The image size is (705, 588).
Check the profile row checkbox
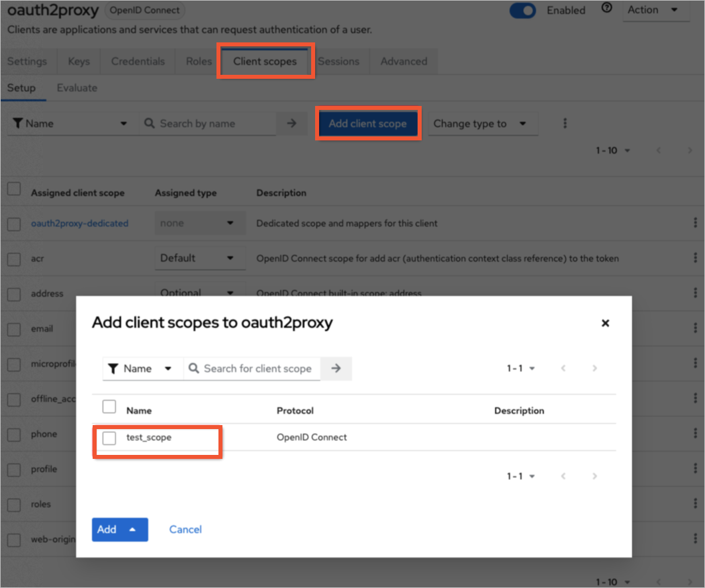(x=14, y=469)
